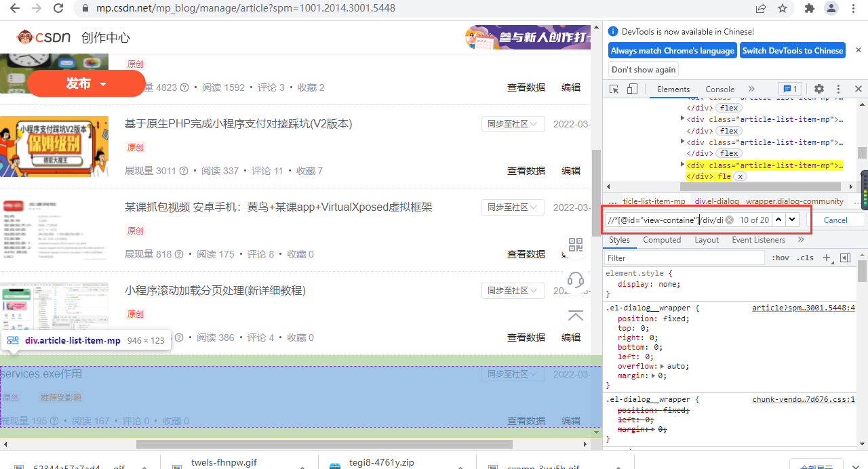
Task: Open the browser extensions puzzle icon
Action: [x=809, y=8]
